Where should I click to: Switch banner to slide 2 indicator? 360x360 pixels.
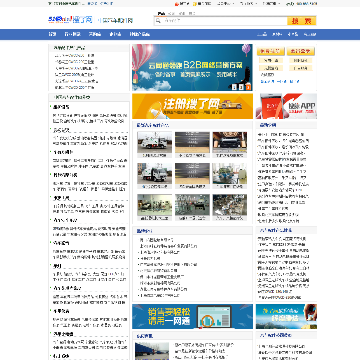pyautogui.click(x=241, y=87)
